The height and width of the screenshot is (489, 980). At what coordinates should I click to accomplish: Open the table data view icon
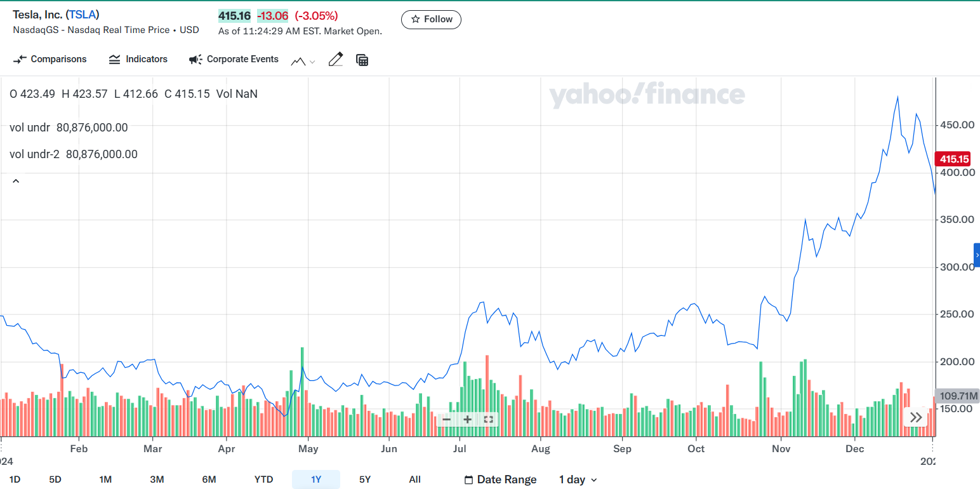(362, 60)
